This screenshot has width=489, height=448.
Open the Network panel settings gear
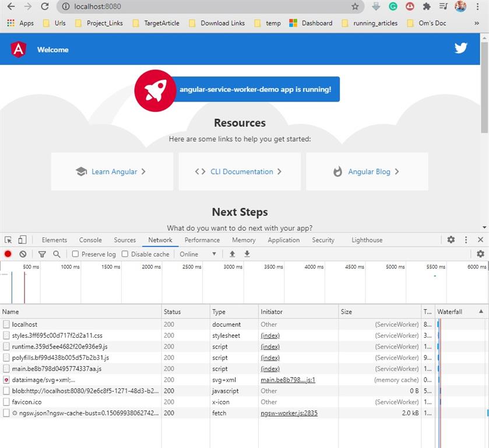point(480,254)
